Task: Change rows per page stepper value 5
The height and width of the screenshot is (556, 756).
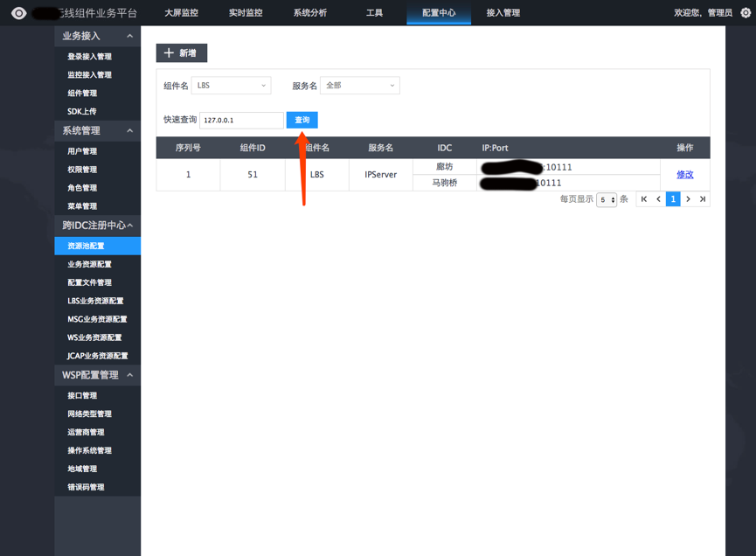Action: [x=607, y=199]
